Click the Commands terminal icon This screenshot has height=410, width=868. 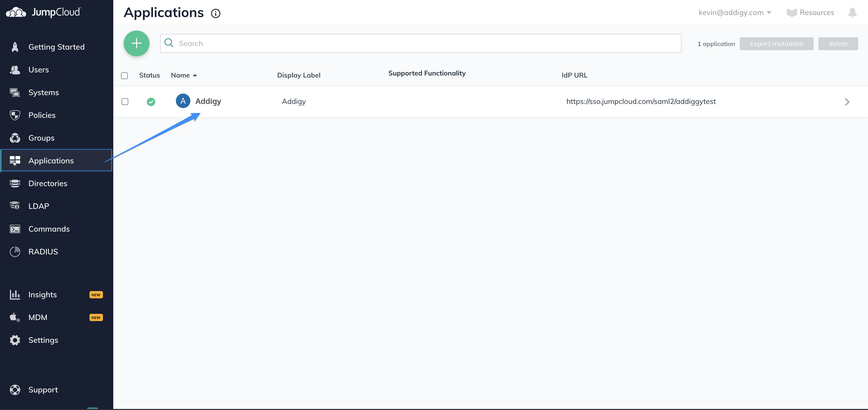(15, 229)
